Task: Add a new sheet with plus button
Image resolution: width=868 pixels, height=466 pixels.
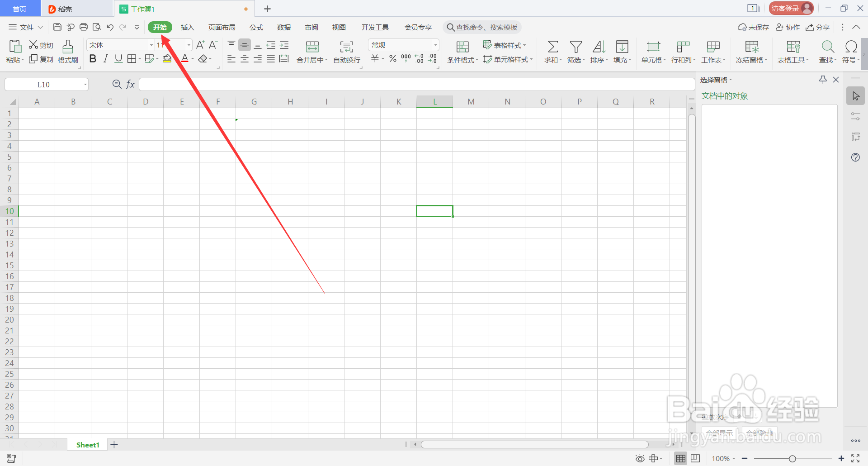Action: coord(114,445)
